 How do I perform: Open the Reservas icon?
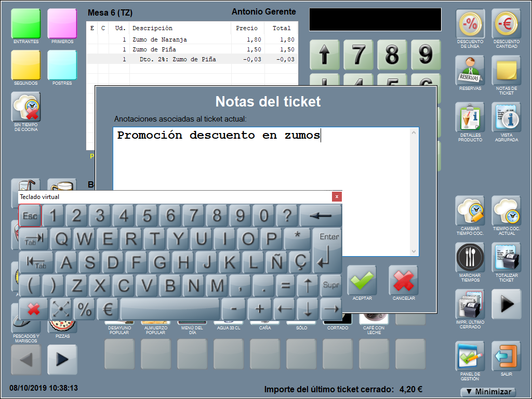point(470,71)
